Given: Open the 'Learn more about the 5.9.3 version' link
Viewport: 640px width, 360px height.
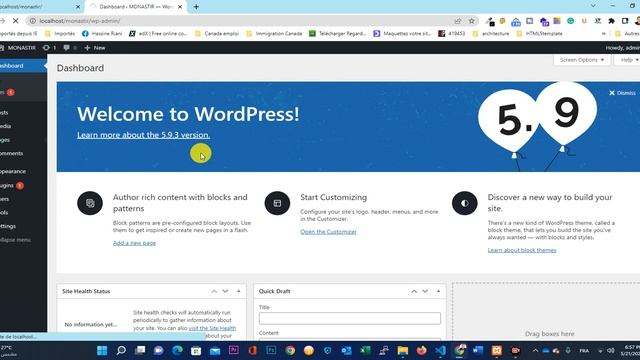Looking at the screenshot, I should [x=143, y=135].
